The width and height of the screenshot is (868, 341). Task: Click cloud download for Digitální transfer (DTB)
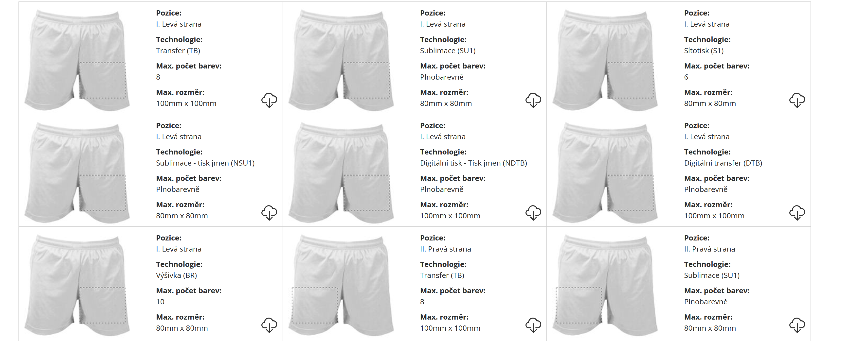pyautogui.click(x=797, y=212)
